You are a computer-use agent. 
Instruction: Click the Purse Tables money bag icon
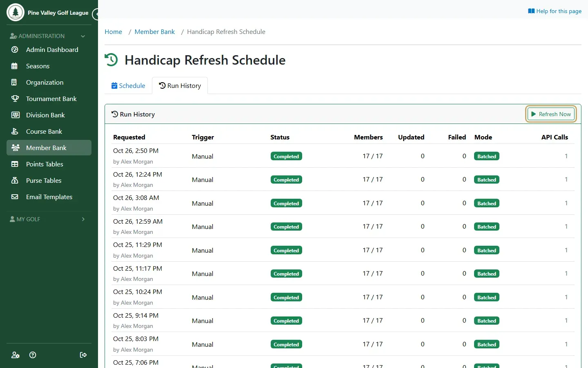(15, 180)
